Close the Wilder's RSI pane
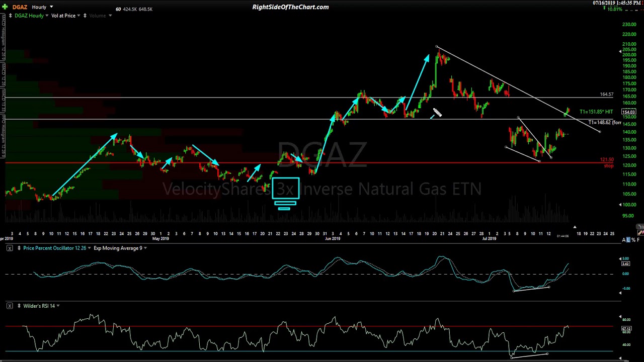The height and width of the screenshot is (362, 644). (x=10, y=306)
